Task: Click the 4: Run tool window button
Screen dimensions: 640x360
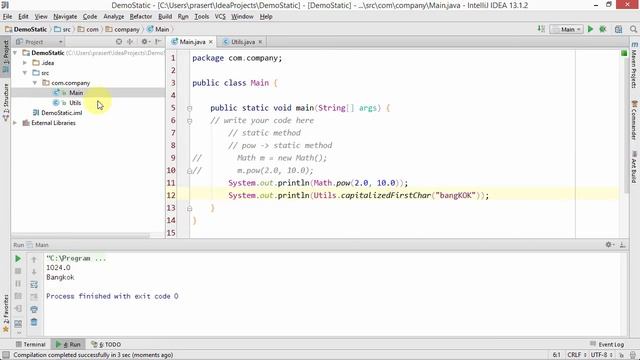Action: 69,344
